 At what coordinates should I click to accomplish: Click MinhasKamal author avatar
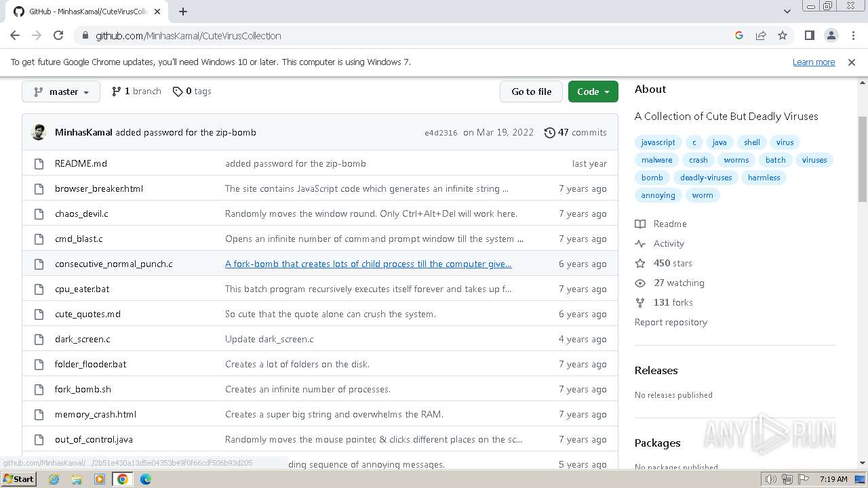(x=39, y=132)
